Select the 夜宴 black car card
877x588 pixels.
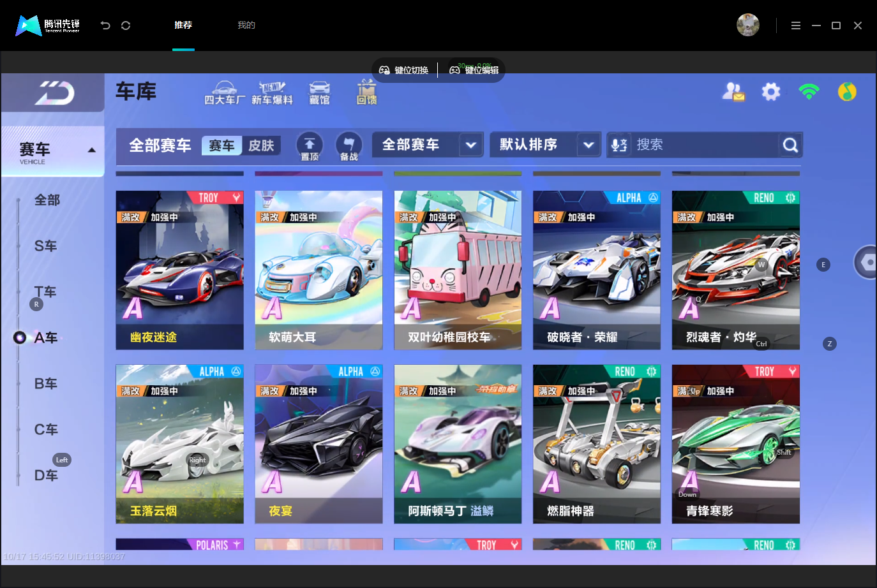pyautogui.click(x=319, y=444)
